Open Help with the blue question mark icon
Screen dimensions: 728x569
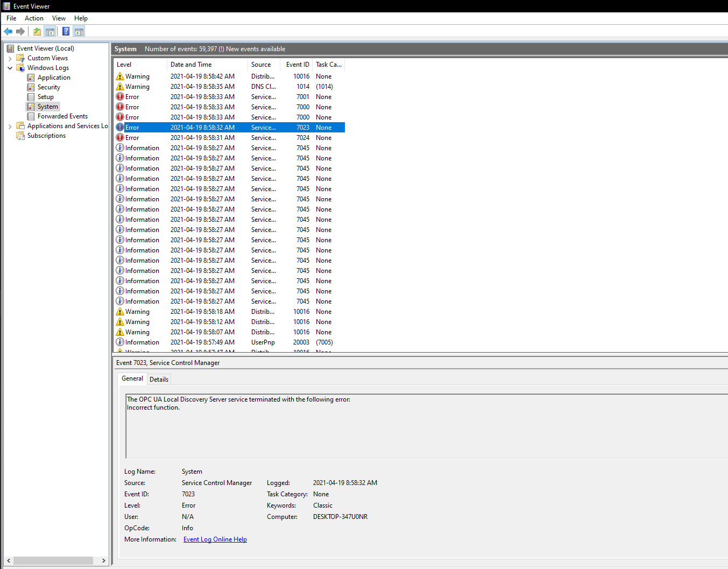(x=66, y=31)
